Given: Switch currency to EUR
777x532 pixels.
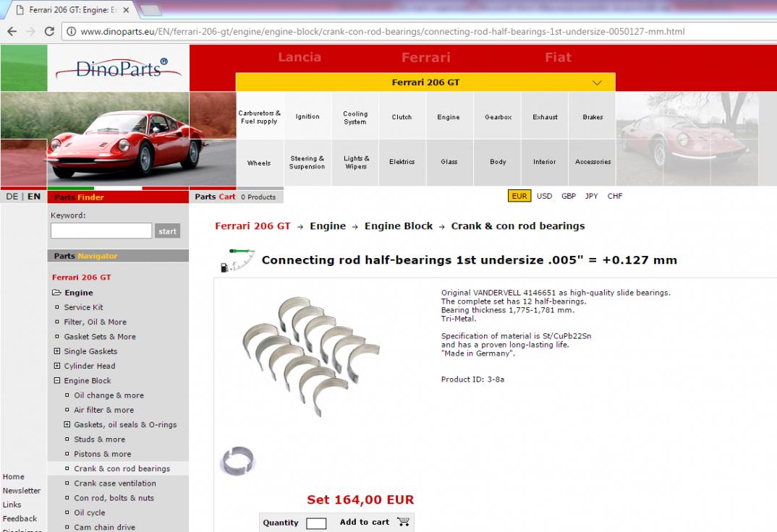Looking at the screenshot, I should [519, 196].
